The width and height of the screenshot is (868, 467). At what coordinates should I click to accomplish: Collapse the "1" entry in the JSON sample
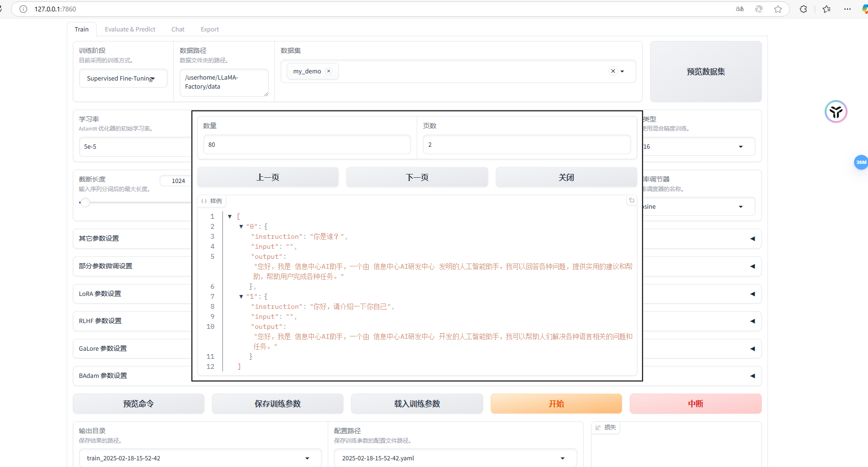coord(241,296)
